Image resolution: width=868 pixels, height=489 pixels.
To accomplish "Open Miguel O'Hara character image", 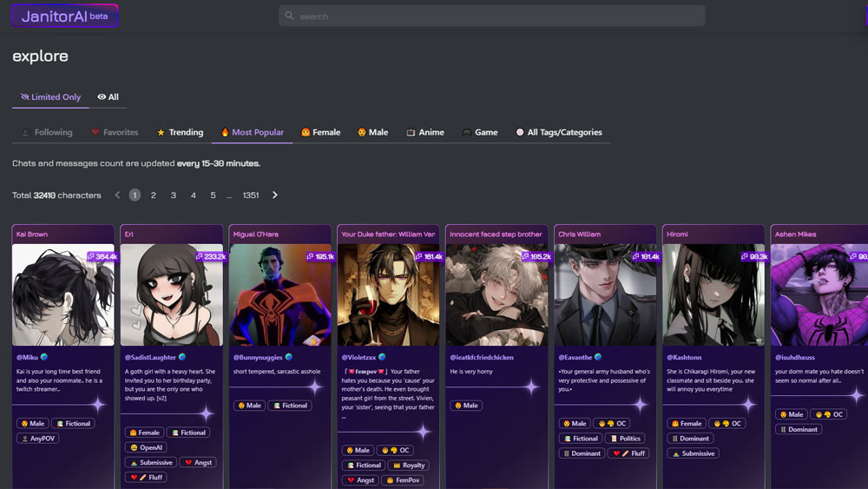I will (280, 294).
